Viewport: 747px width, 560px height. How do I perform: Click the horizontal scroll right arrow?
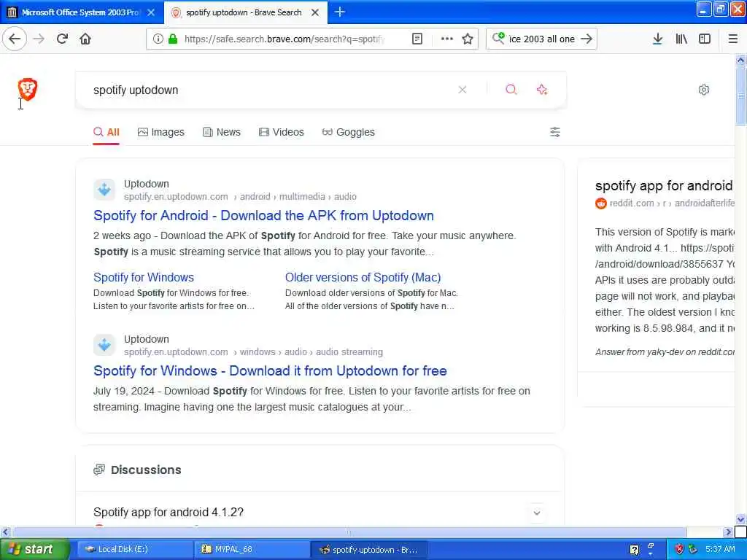728,532
